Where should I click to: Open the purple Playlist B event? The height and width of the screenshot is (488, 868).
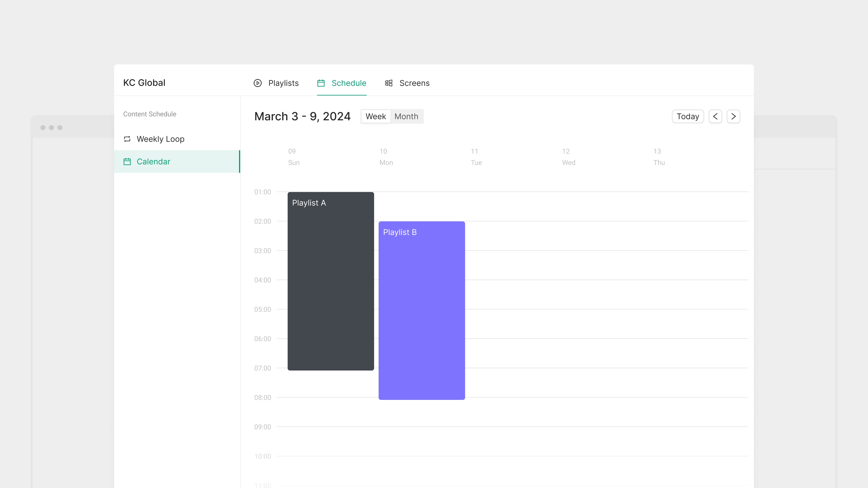coord(422,311)
